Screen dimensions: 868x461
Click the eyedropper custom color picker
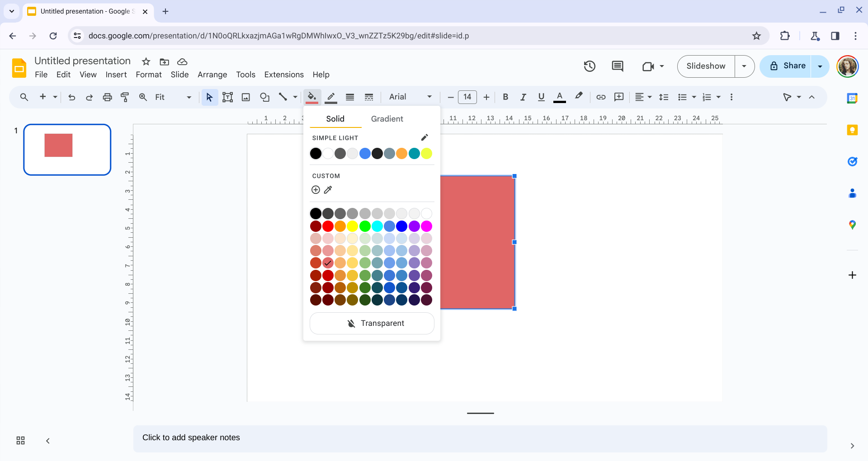pos(328,190)
